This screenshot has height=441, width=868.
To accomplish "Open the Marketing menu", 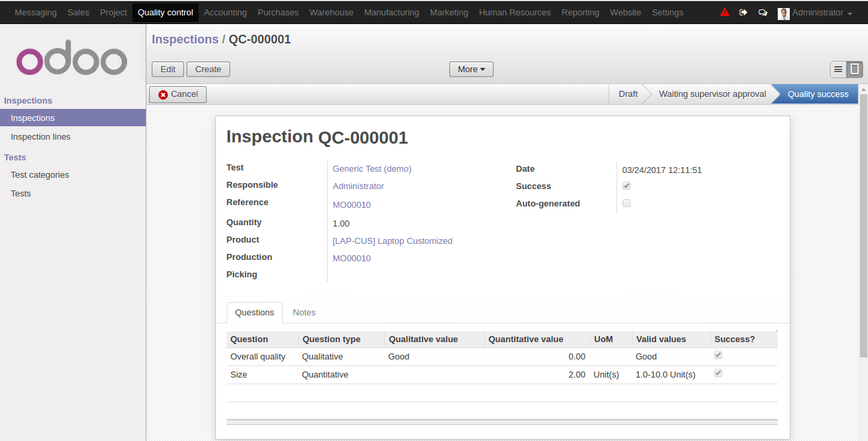I will pos(449,13).
